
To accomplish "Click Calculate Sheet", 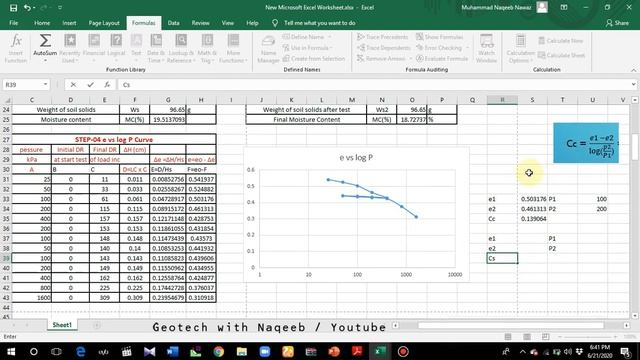I will 562,55.
